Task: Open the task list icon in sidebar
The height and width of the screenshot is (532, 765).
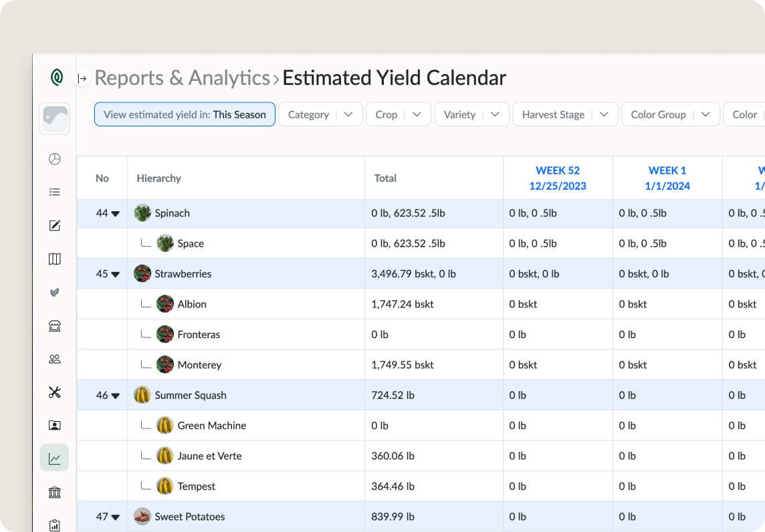Action: [x=55, y=192]
